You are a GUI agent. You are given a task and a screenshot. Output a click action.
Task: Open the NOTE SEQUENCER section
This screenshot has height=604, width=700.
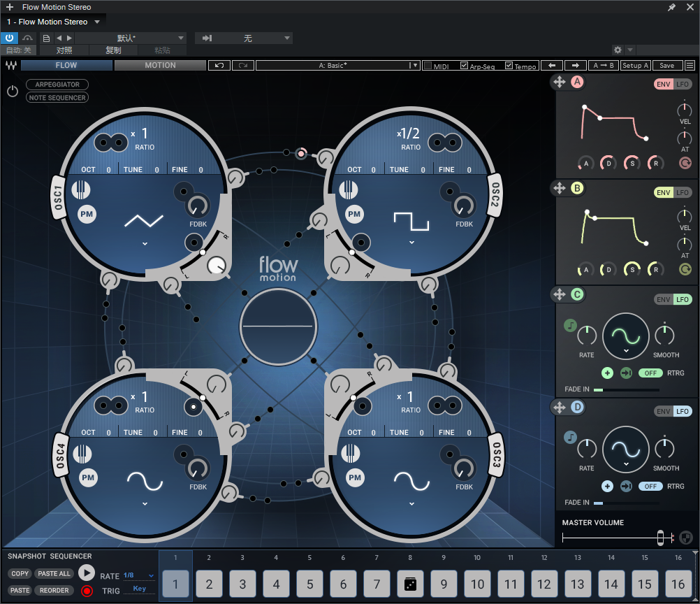(57, 97)
